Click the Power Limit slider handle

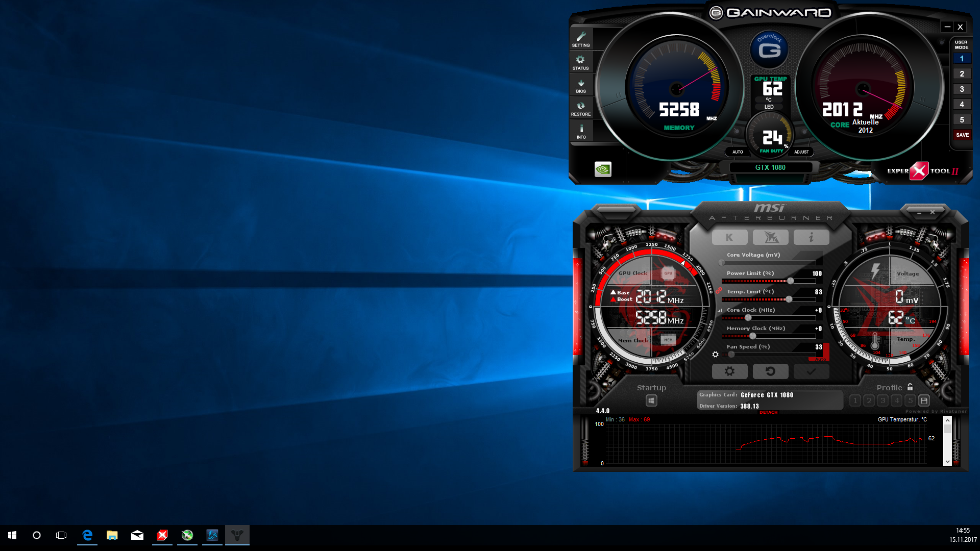click(790, 281)
